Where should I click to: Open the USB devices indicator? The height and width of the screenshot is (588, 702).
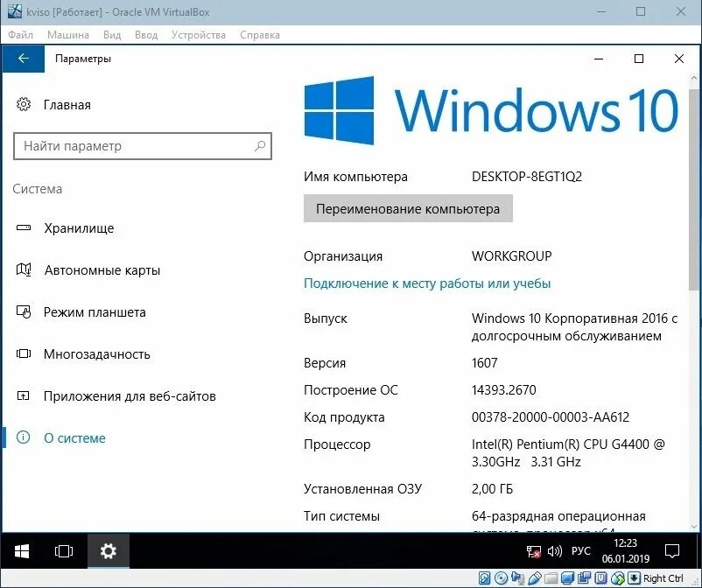point(535,578)
